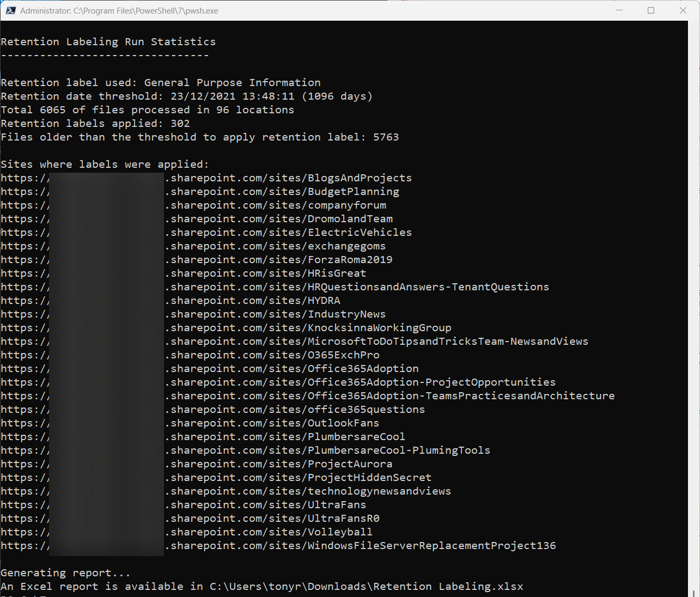
Task: Open the Volleyball site link
Action: coord(271,532)
